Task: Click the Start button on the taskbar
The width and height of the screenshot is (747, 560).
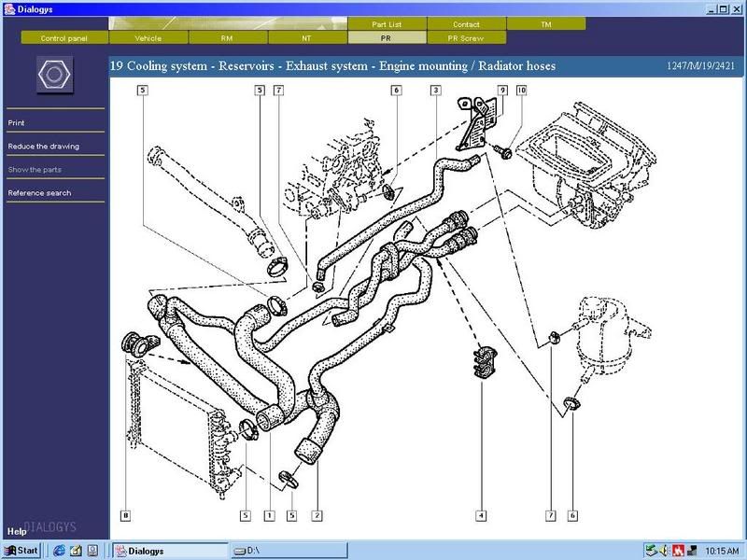Action: tap(19, 551)
